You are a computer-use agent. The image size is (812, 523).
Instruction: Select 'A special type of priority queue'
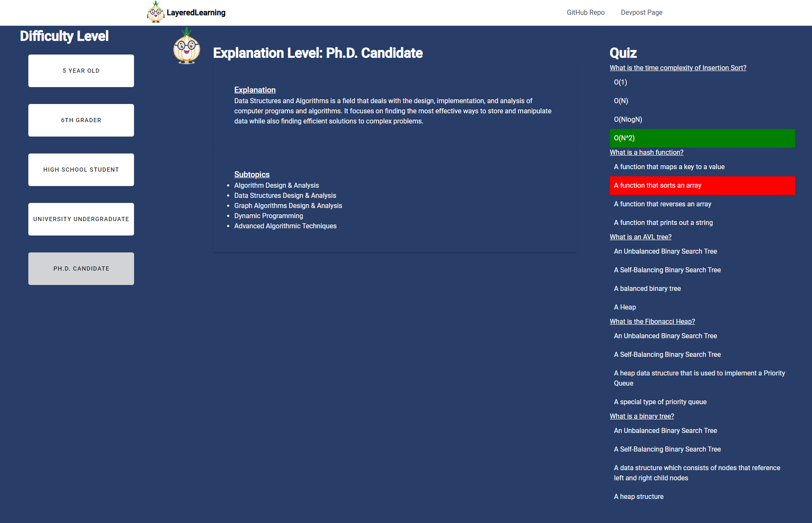(x=660, y=402)
